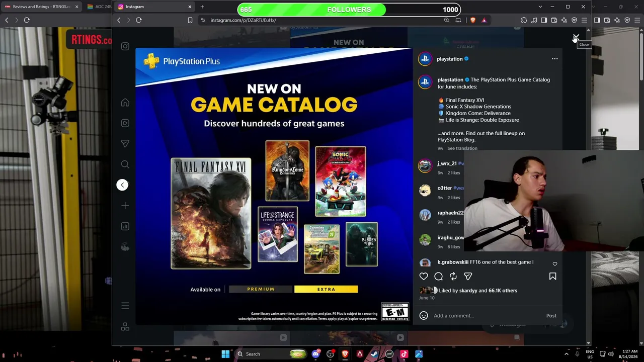Viewport: 644px width, 362px height.
Task: Open TikTok from the taskbar
Action: [404, 354]
